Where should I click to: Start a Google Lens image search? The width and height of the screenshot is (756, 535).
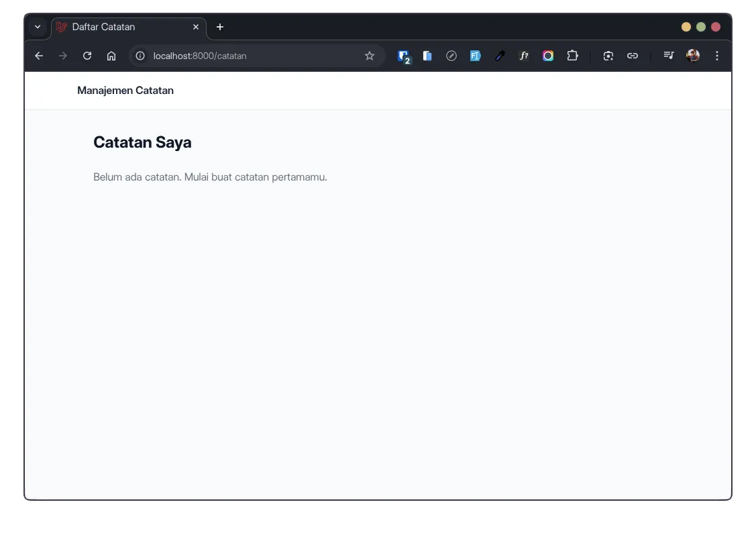point(608,56)
